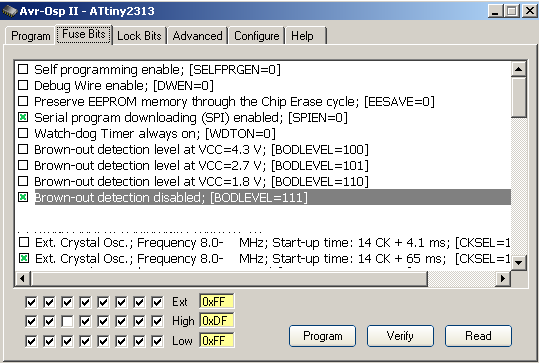Toggle last bit checkbox before High label
This screenshot has height=363, width=539.
[x=157, y=321]
